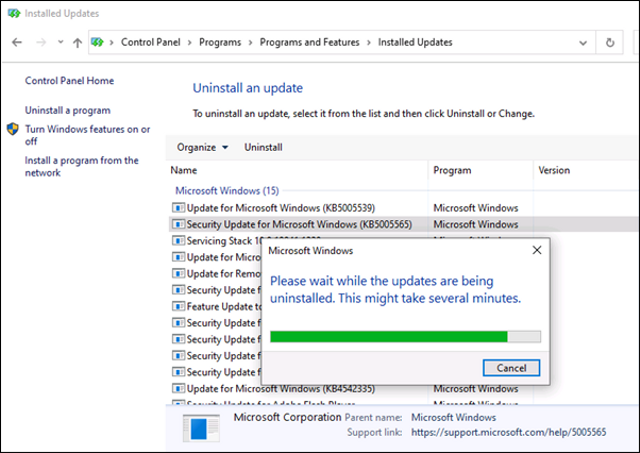Click the details pane update thumbnail
The width and height of the screenshot is (640, 453).
point(201,428)
